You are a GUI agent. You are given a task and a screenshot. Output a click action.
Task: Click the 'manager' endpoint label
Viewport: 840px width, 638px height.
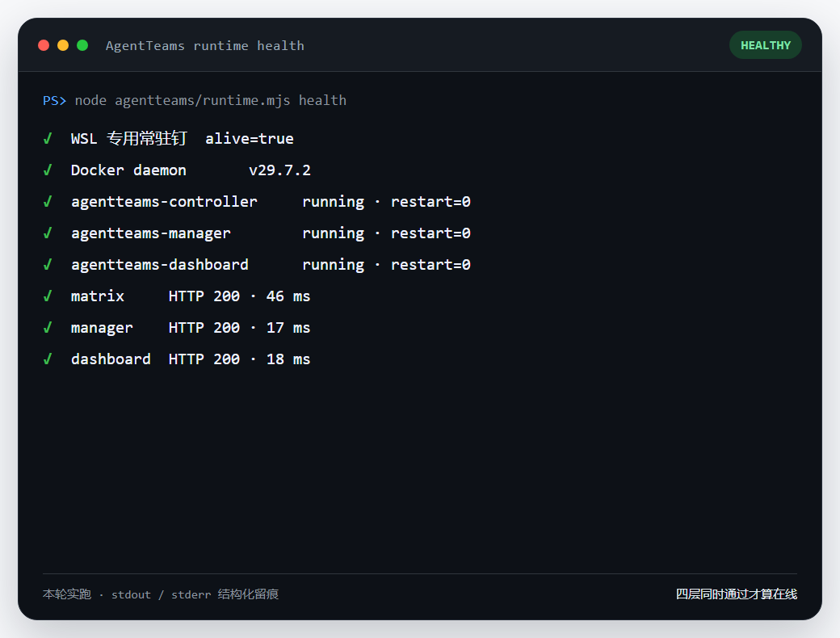pyautogui.click(x=102, y=328)
